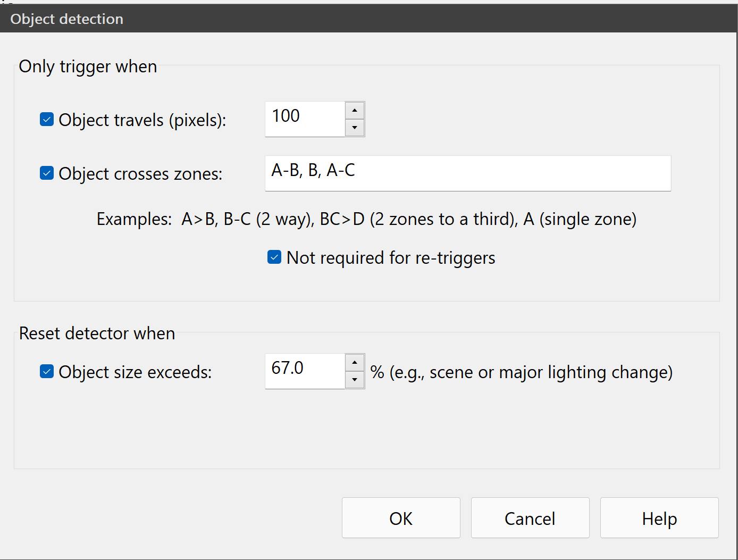Increase object travel pixels with up arrow
This screenshot has height=560, width=738.
pos(355,111)
